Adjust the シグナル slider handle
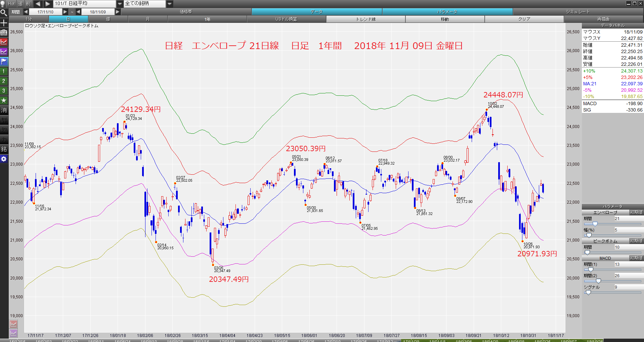The width and height of the screenshot is (644, 342). tap(588, 292)
